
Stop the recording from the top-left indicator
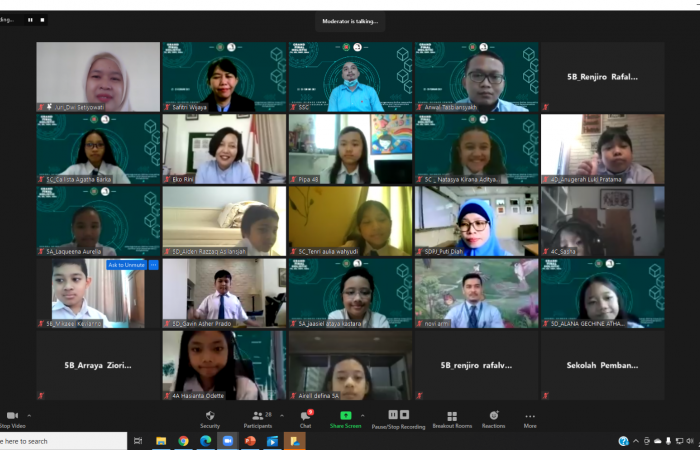coord(42,19)
